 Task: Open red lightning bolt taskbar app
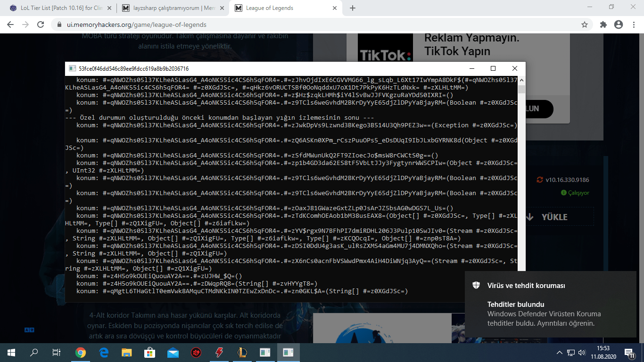[x=219, y=352]
